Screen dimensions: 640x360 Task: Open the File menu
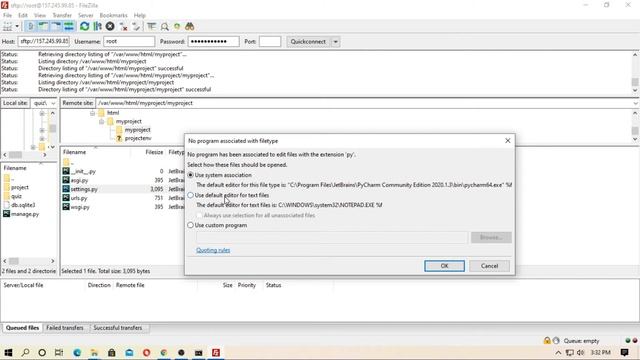coord(7,15)
